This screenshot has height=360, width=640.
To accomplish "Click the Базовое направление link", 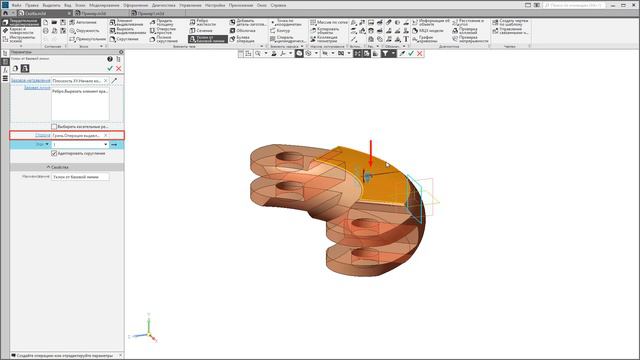I will 31,80.
